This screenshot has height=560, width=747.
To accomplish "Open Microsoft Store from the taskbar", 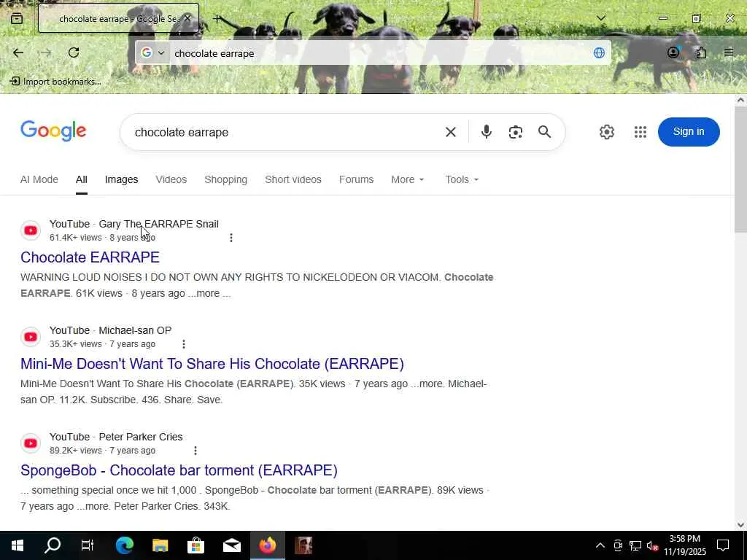I will [196, 545].
